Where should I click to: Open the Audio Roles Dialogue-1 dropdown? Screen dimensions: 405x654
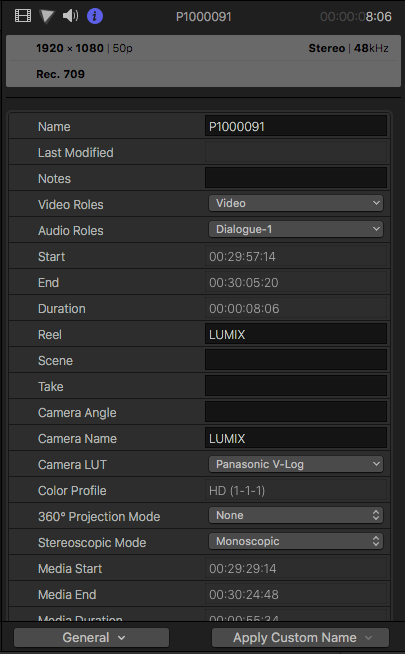[296, 229]
